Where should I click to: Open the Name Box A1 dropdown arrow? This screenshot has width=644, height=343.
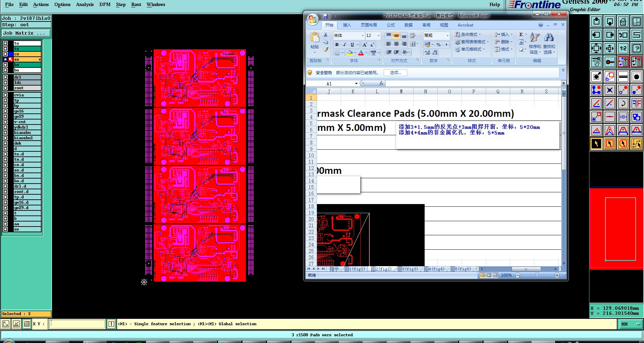pos(356,84)
